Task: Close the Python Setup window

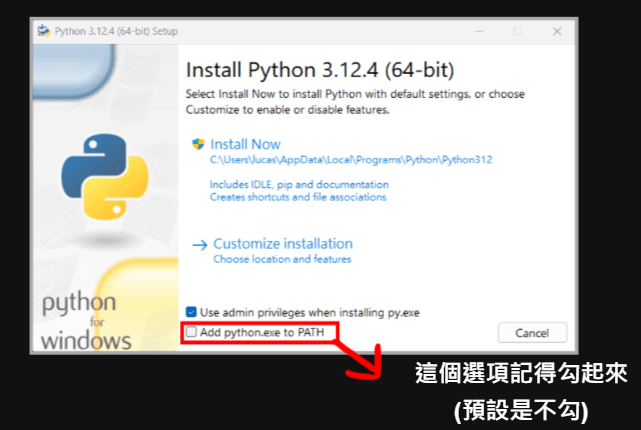Action: click(x=557, y=31)
